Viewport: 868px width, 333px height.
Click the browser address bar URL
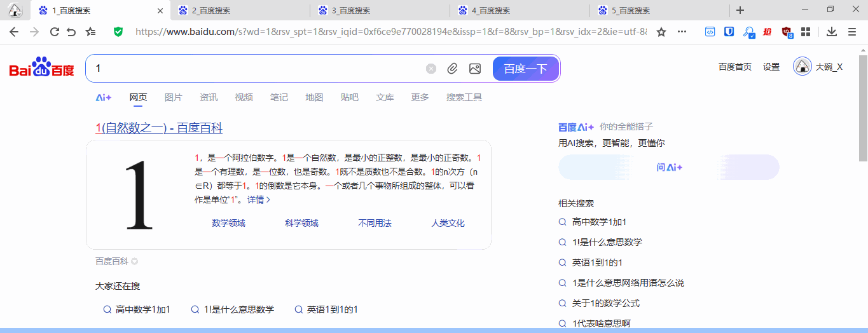(391, 32)
